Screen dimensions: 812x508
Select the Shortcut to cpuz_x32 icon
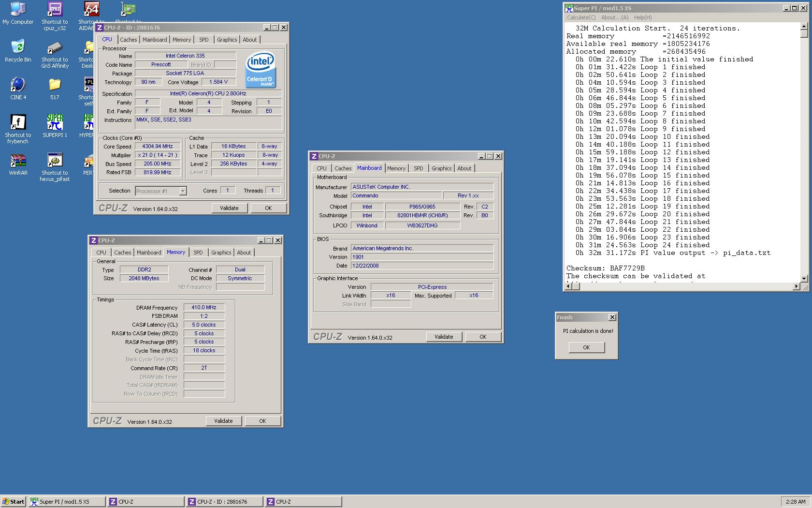click(x=55, y=16)
